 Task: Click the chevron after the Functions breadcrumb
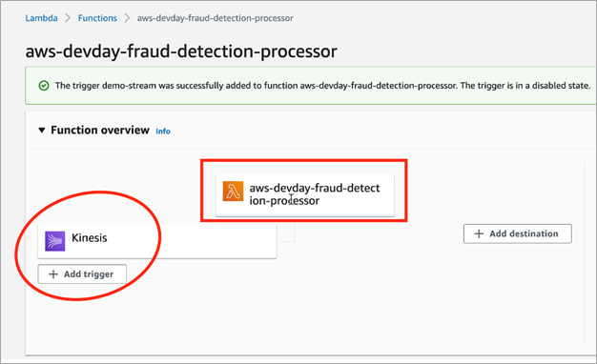[x=127, y=18]
